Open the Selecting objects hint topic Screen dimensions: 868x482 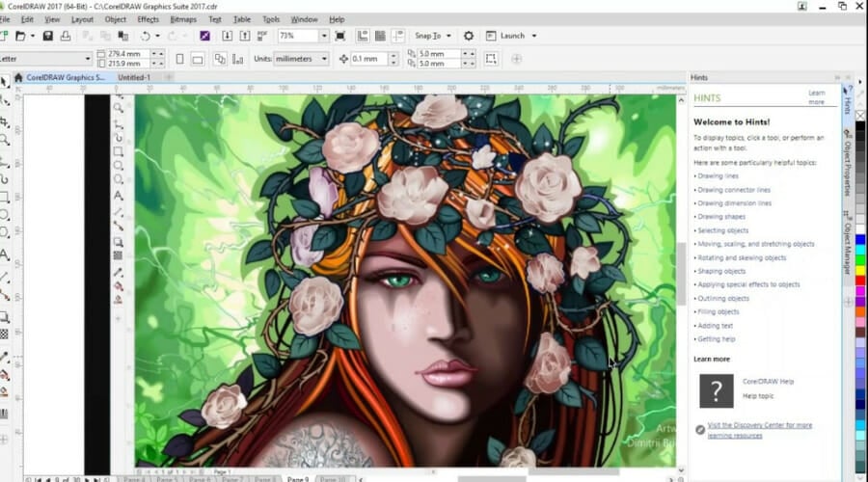pos(722,230)
